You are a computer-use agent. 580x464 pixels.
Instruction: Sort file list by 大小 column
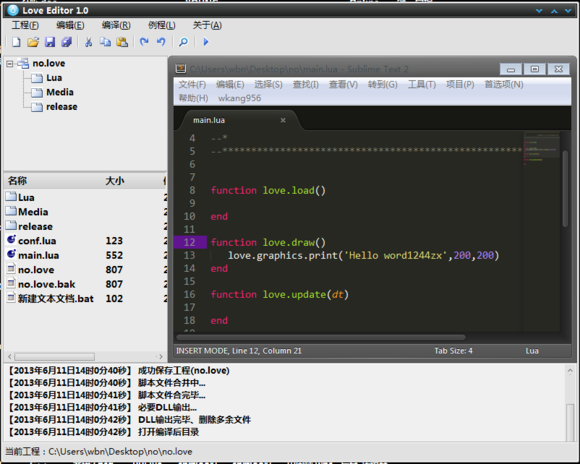pos(115,181)
